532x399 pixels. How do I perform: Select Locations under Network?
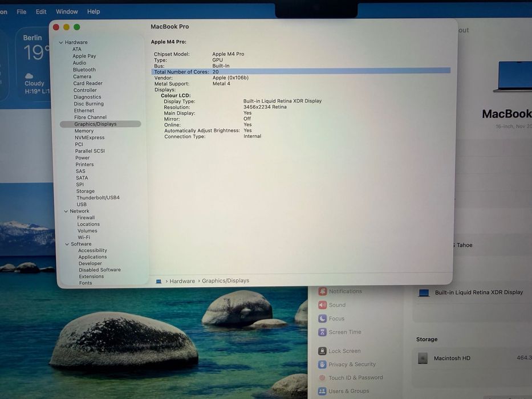pyautogui.click(x=88, y=224)
